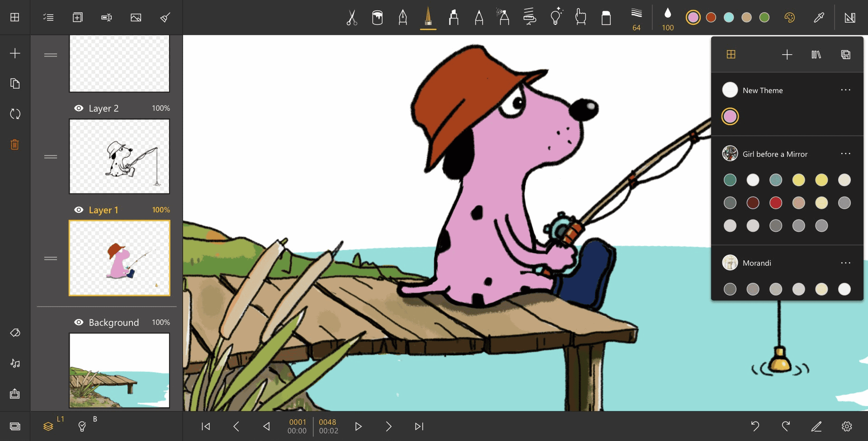Click the audio music note icon
Screen dimensions: 868x441
point(15,363)
